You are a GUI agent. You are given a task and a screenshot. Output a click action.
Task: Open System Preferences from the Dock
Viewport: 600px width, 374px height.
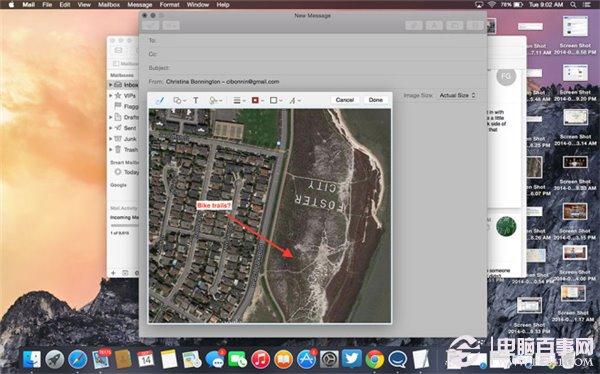click(x=329, y=359)
